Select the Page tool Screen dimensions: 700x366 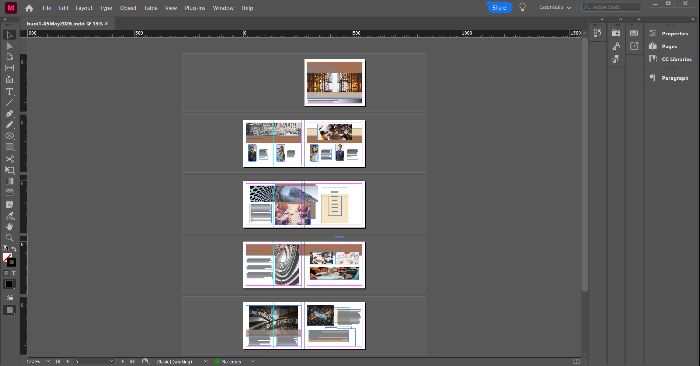coord(10,57)
